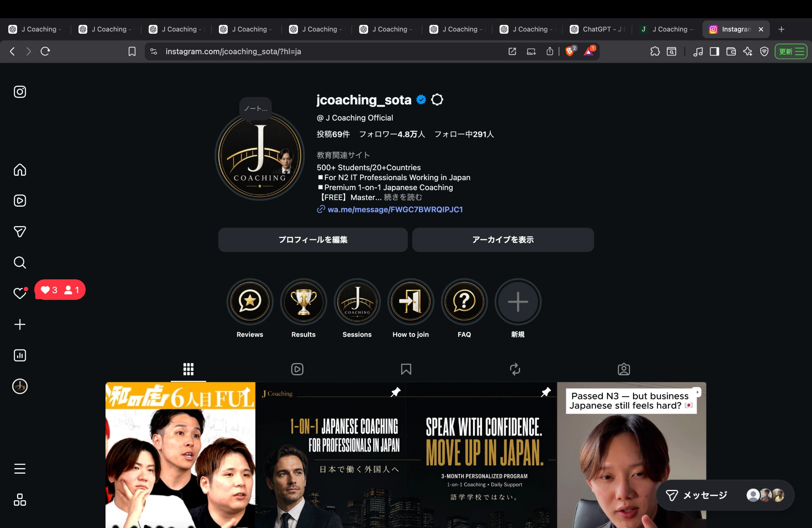Open Passed N3 business Japanese reel
The width and height of the screenshot is (812, 528).
click(x=632, y=455)
